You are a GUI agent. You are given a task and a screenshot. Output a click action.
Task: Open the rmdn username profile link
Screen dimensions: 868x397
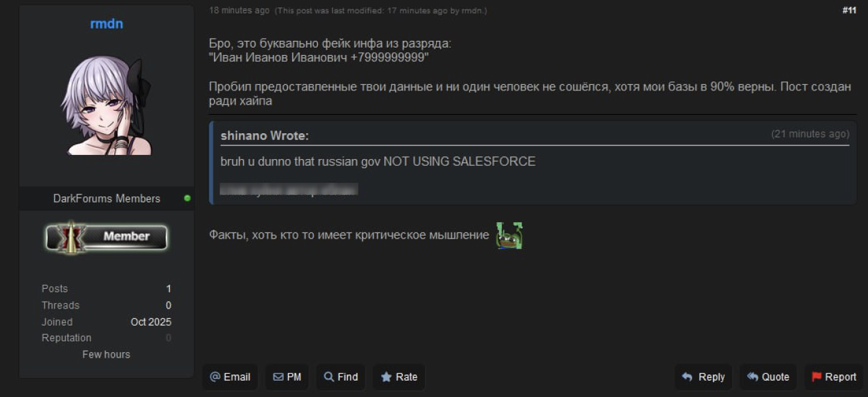point(107,24)
